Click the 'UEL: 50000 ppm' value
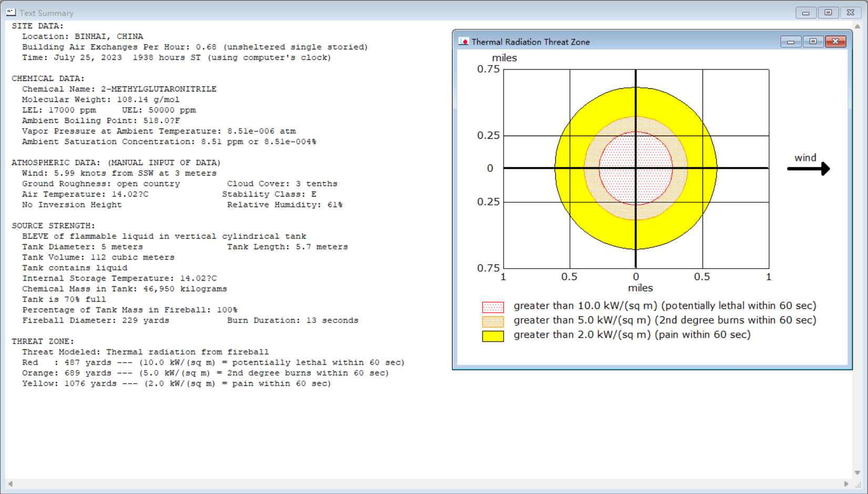 click(x=159, y=110)
